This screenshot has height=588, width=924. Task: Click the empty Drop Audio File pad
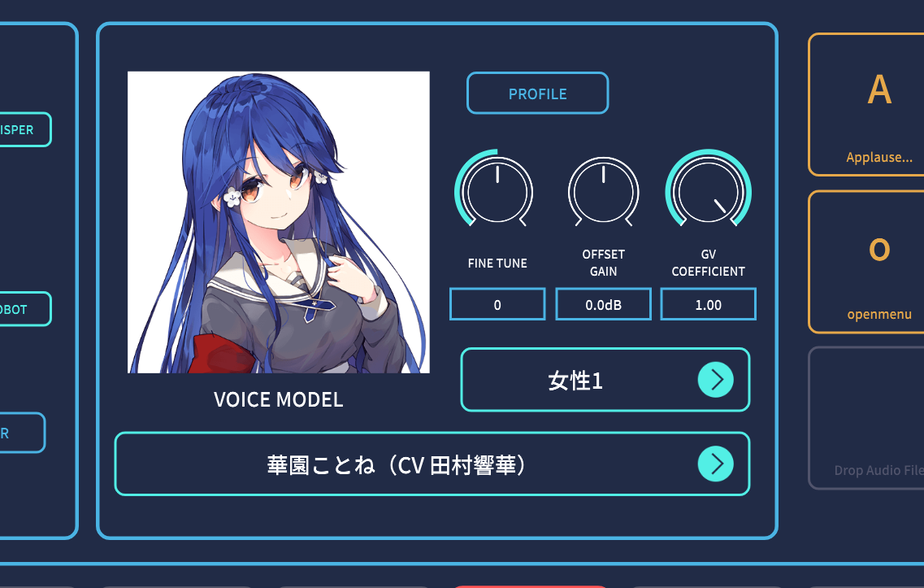pos(866,418)
